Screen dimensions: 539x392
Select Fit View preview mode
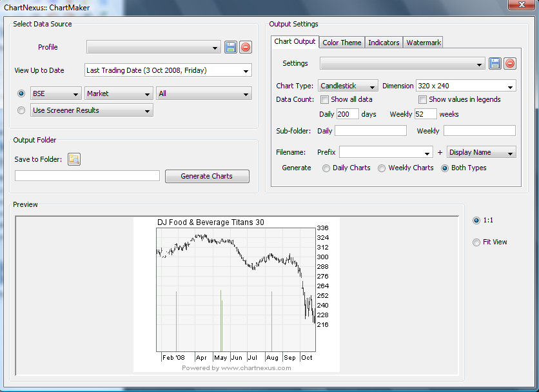coord(476,242)
